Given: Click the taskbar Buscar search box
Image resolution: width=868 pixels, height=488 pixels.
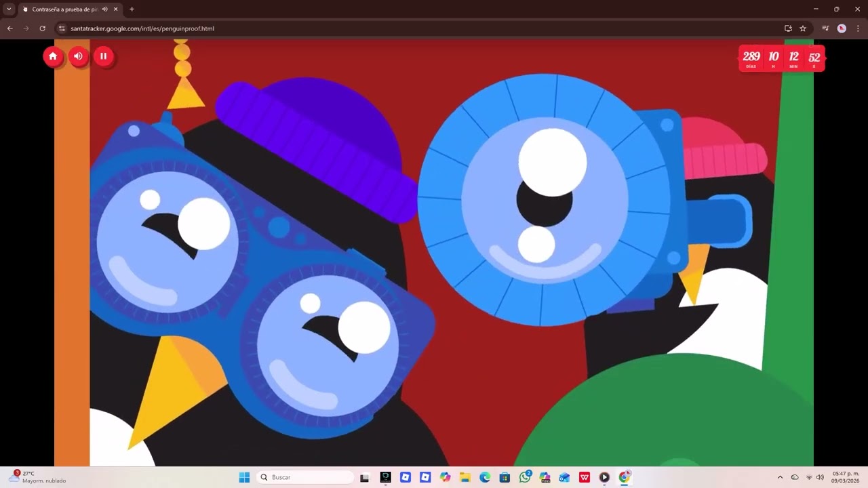Looking at the screenshot, I should pyautogui.click(x=306, y=477).
